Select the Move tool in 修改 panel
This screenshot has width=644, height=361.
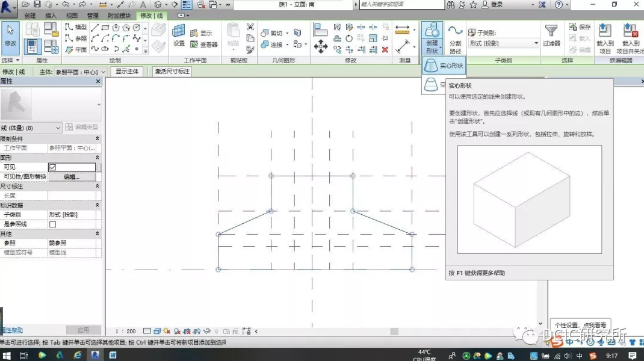coord(320,46)
